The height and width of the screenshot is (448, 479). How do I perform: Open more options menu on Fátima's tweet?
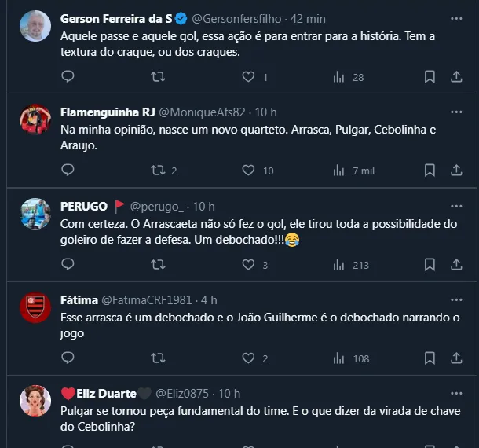pos(456,299)
